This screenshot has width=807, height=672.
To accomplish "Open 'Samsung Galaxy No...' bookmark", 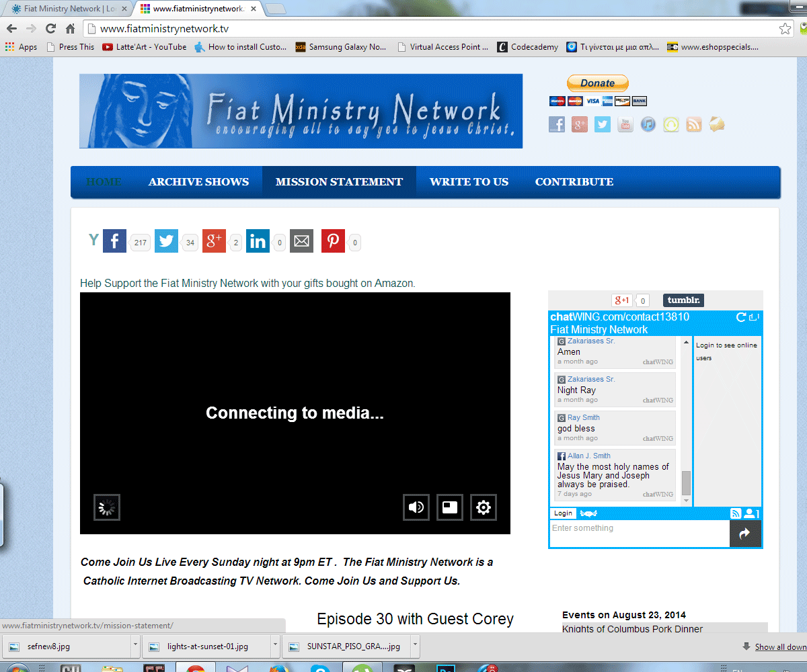I will (x=341, y=47).
